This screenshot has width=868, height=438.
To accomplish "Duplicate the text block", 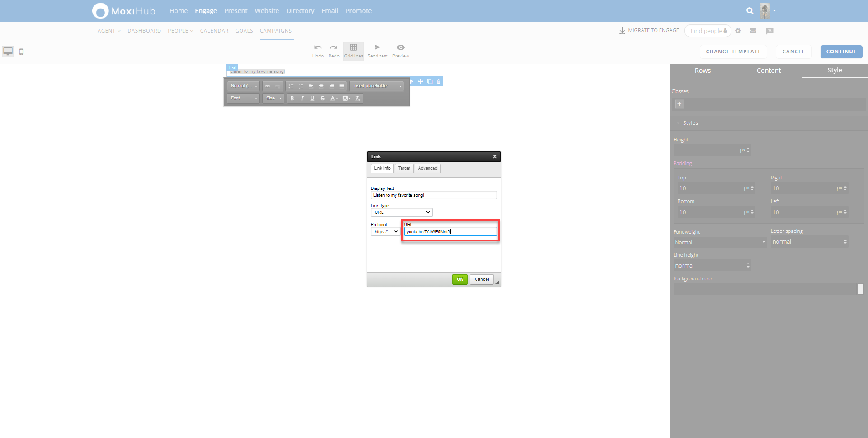I will (x=430, y=81).
